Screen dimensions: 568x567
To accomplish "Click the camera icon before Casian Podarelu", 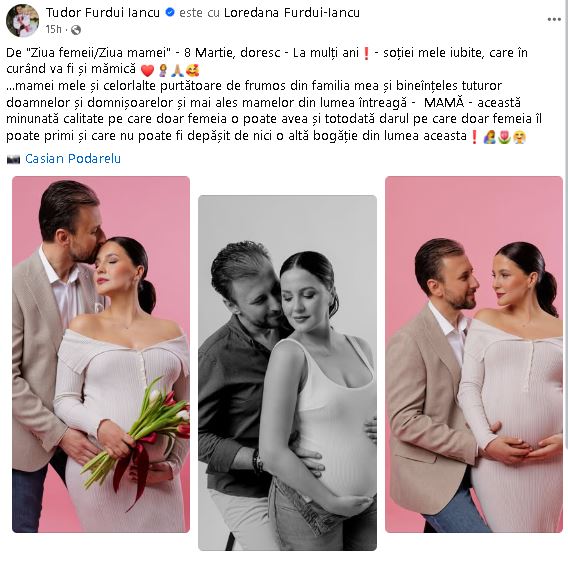I will (13, 159).
